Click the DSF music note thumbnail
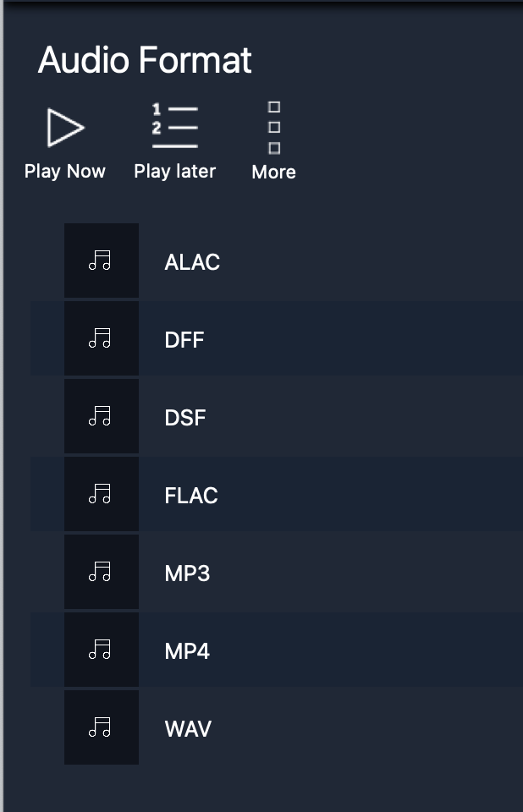 click(x=102, y=416)
